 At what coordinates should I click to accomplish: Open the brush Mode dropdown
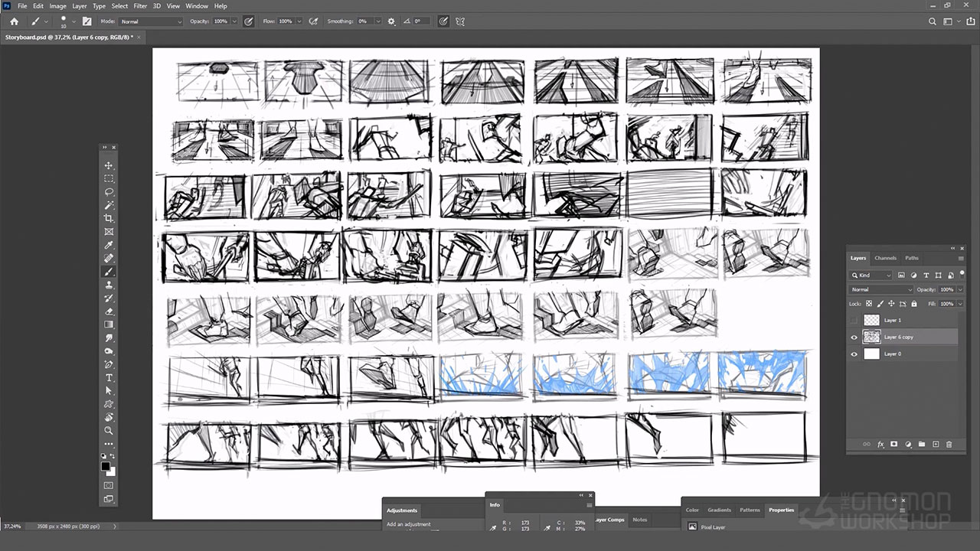tap(151, 21)
